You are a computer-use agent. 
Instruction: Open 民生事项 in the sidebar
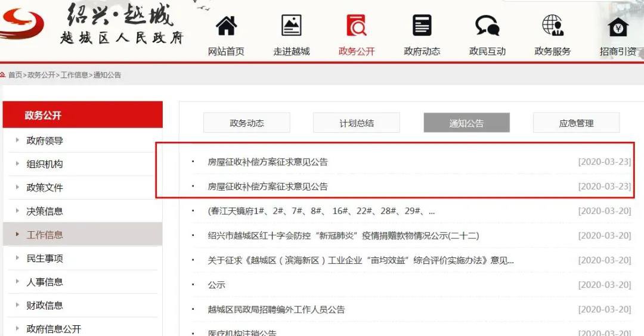click(44, 259)
